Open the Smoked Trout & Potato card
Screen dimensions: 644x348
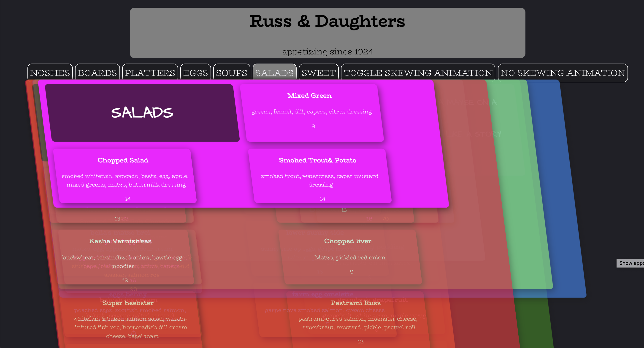click(x=319, y=176)
